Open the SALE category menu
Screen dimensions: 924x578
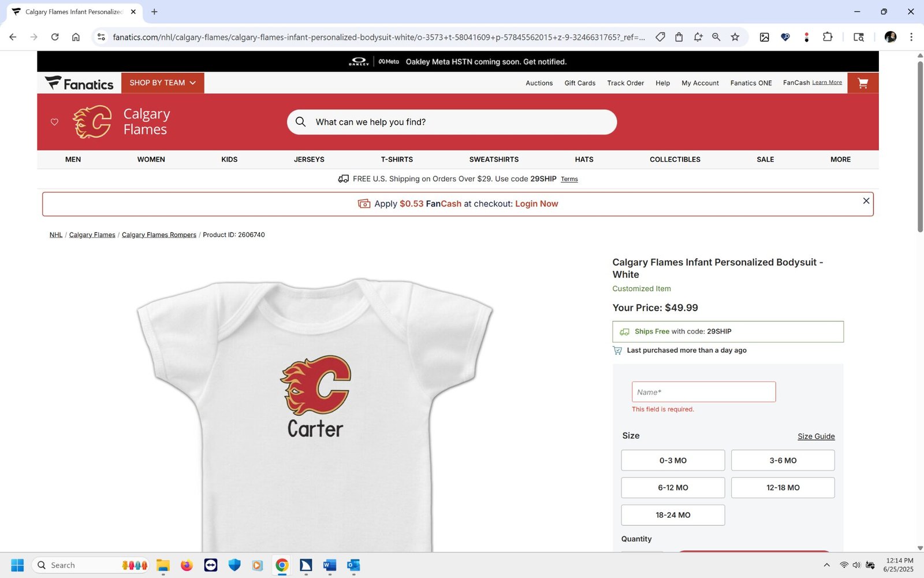click(x=765, y=160)
